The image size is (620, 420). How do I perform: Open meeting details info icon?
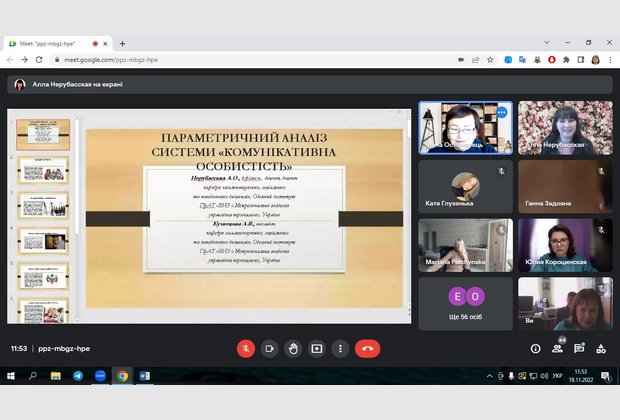click(x=535, y=349)
